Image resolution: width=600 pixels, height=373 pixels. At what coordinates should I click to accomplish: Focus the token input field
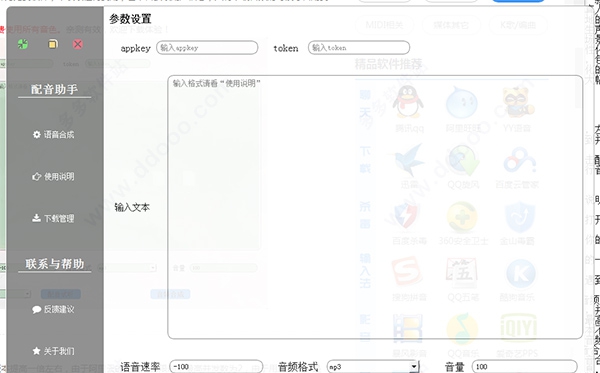click(x=359, y=48)
